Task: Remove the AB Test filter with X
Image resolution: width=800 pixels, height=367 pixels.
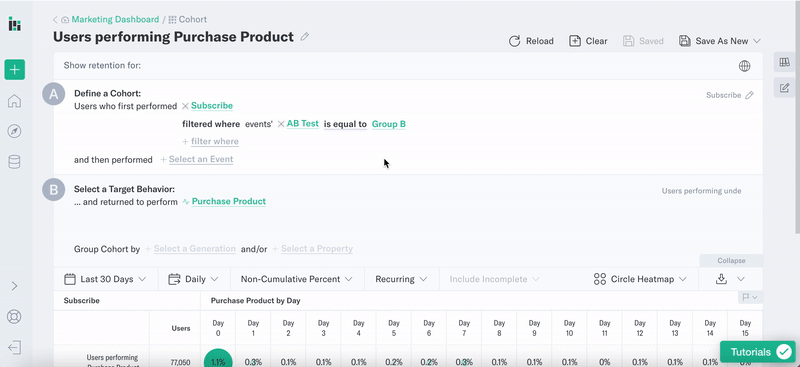Action: tap(281, 124)
